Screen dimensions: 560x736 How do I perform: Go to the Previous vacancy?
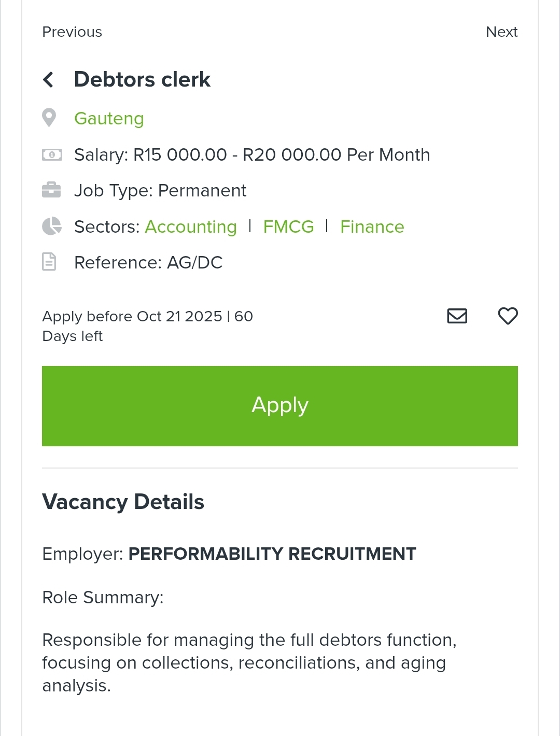(72, 32)
